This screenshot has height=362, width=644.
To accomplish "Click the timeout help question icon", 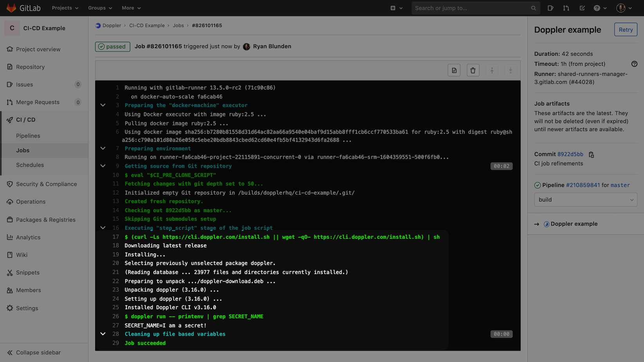I will pos(634,64).
